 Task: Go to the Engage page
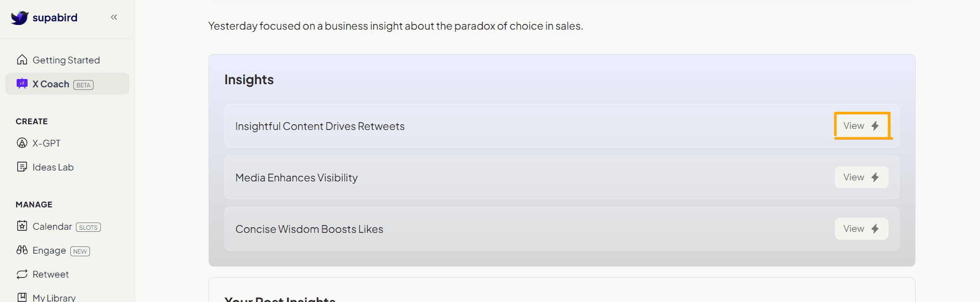coord(49,251)
